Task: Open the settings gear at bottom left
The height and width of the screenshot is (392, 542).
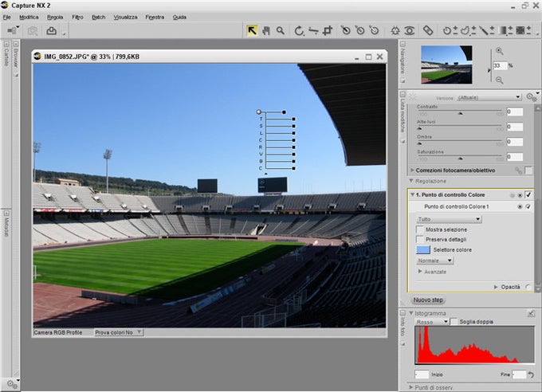Action: pyautogui.click(x=12, y=384)
